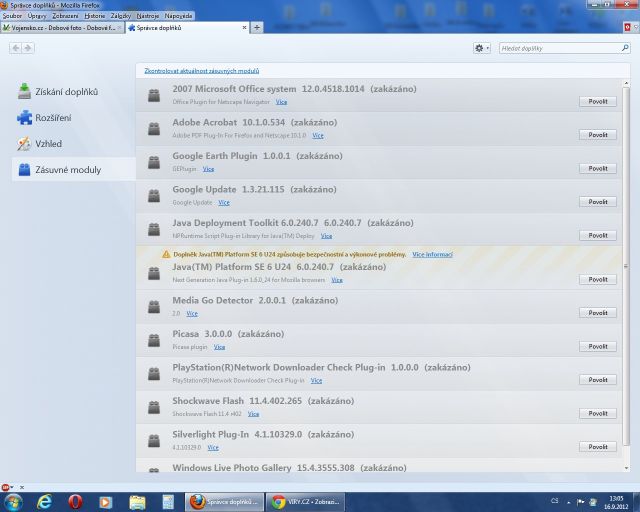Select Zásuvné moduly category
This screenshot has width=640, height=512.
(73, 169)
